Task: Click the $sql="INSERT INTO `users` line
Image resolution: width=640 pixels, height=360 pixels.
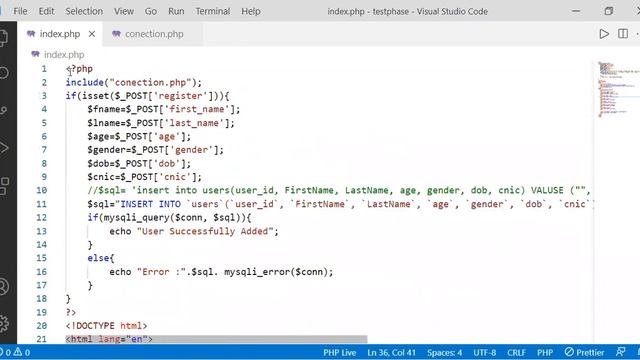Action: tap(340, 204)
